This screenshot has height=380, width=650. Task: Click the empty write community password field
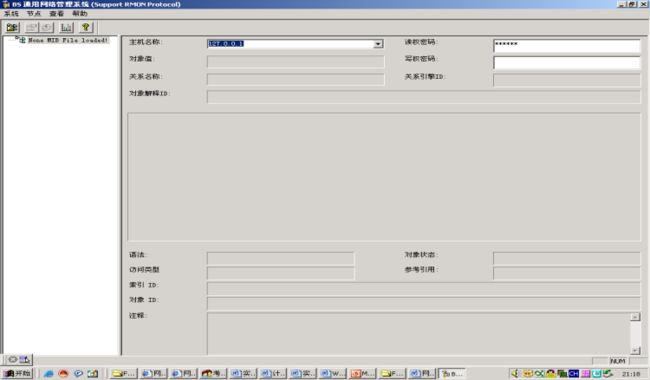point(567,63)
